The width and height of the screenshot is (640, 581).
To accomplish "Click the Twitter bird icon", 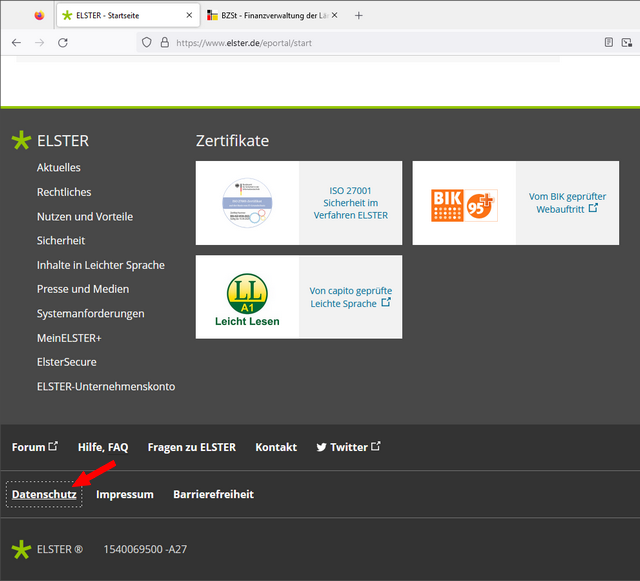I will [322, 447].
